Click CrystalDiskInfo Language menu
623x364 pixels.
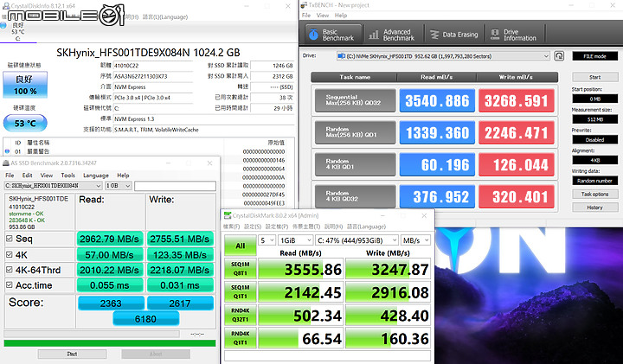pyautogui.click(x=165, y=17)
